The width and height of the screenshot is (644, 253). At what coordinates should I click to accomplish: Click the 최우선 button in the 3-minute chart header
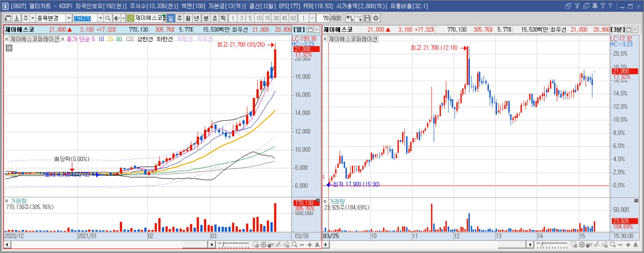(558, 30)
